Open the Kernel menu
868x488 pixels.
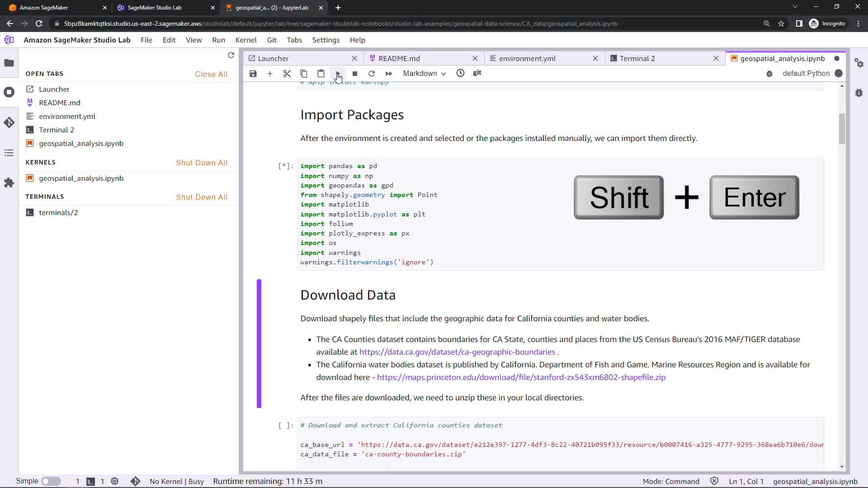(x=245, y=40)
